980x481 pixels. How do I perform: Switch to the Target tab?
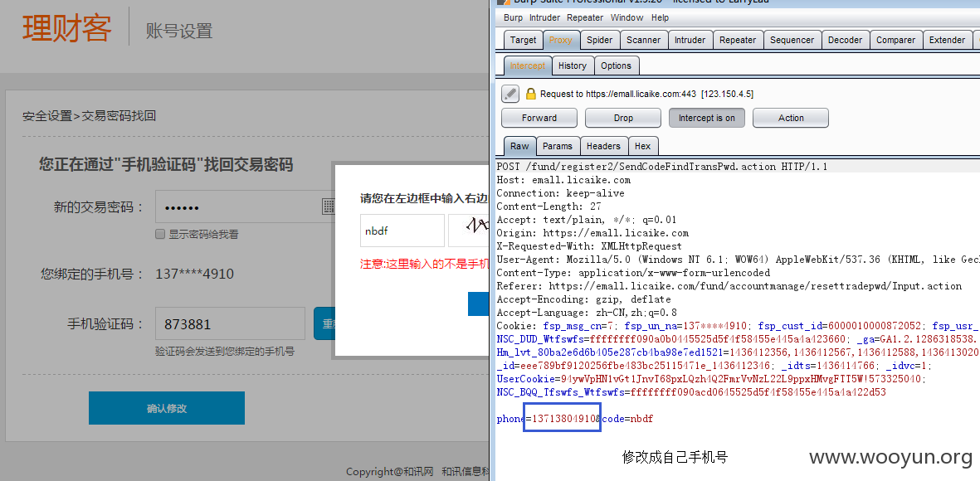click(523, 40)
